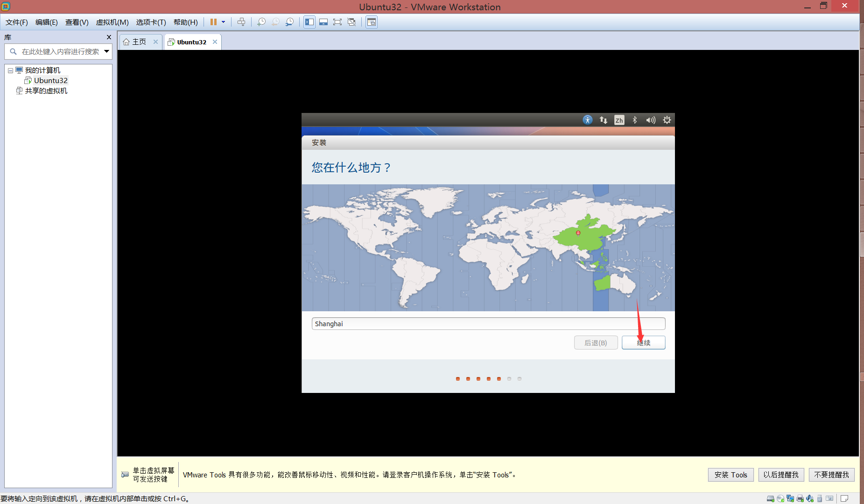Click the camera device status icon
The width and height of the screenshot is (864, 504).
829,498
